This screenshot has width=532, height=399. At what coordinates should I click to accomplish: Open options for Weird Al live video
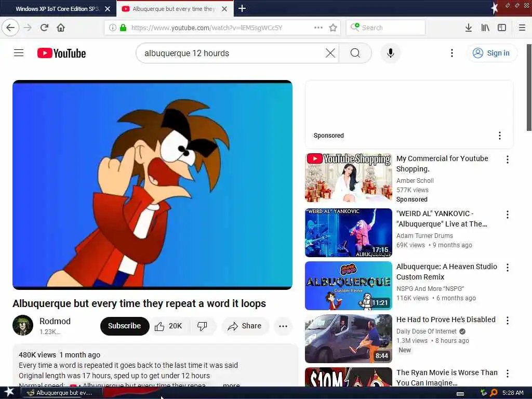[508, 215]
